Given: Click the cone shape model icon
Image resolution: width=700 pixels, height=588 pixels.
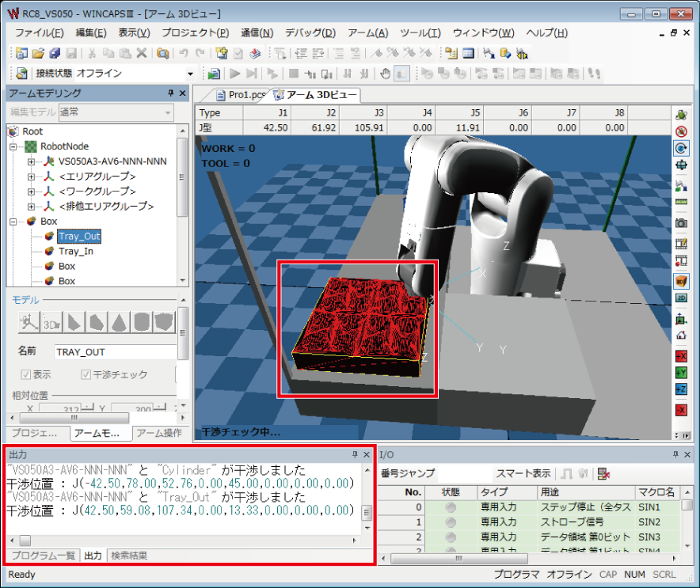Looking at the screenshot, I should pyautogui.click(x=118, y=322).
